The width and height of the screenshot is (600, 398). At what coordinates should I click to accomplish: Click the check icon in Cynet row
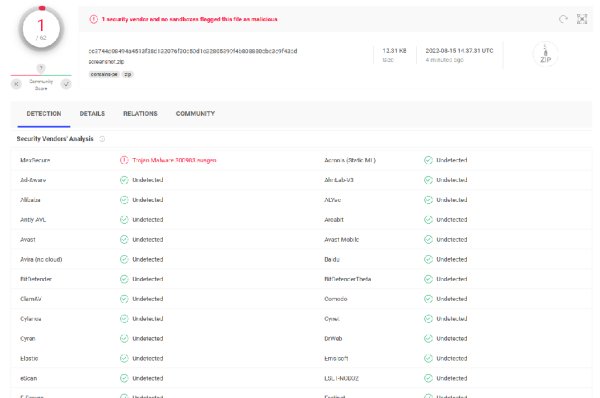428,319
